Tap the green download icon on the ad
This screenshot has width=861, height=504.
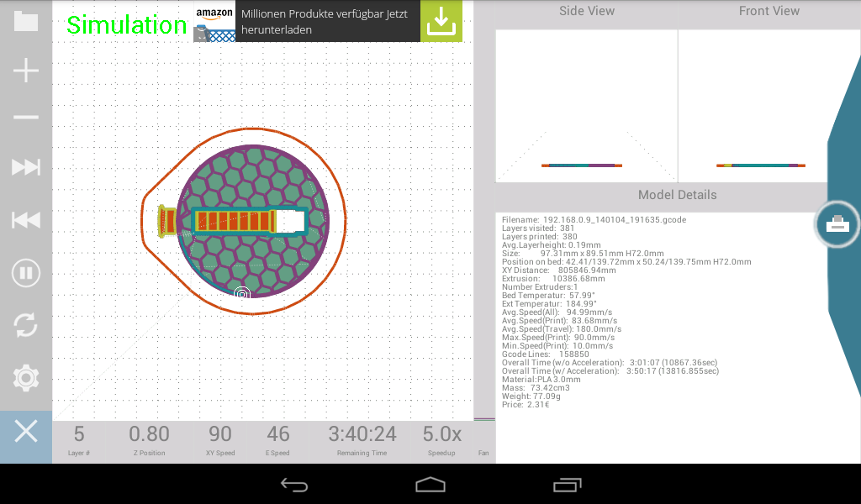point(441,21)
